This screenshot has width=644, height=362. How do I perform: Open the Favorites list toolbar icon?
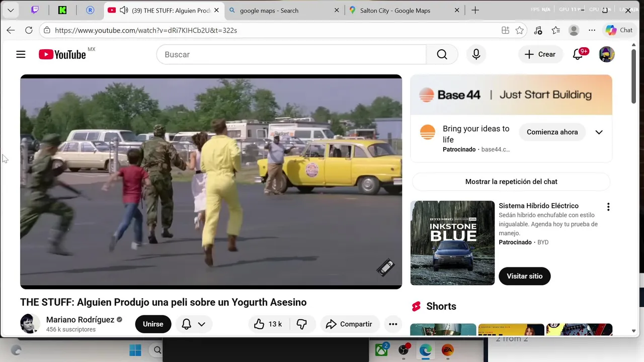tap(556, 30)
